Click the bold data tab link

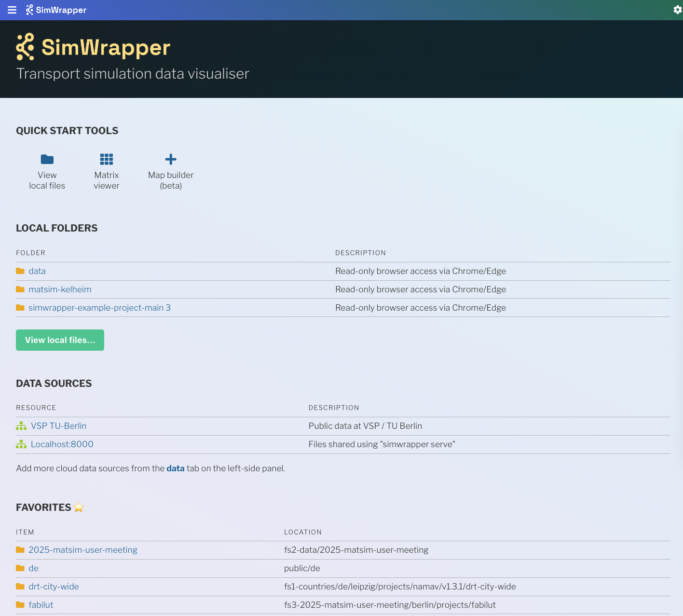coord(176,468)
